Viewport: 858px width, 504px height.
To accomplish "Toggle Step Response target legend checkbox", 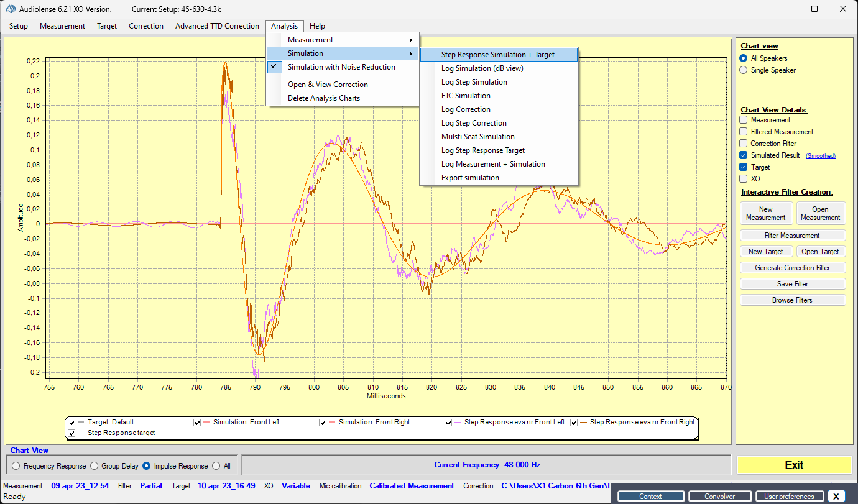I will click(72, 433).
